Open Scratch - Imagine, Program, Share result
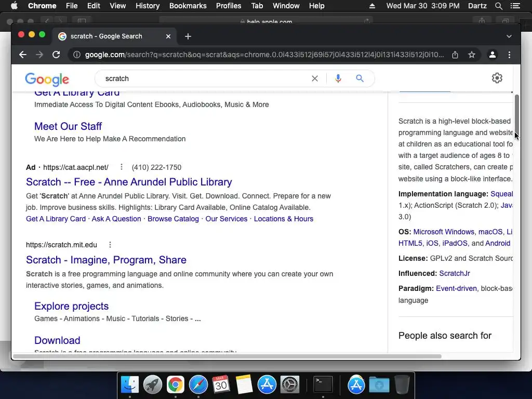The width and height of the screenshot is (532, 399). coord(106,260)
